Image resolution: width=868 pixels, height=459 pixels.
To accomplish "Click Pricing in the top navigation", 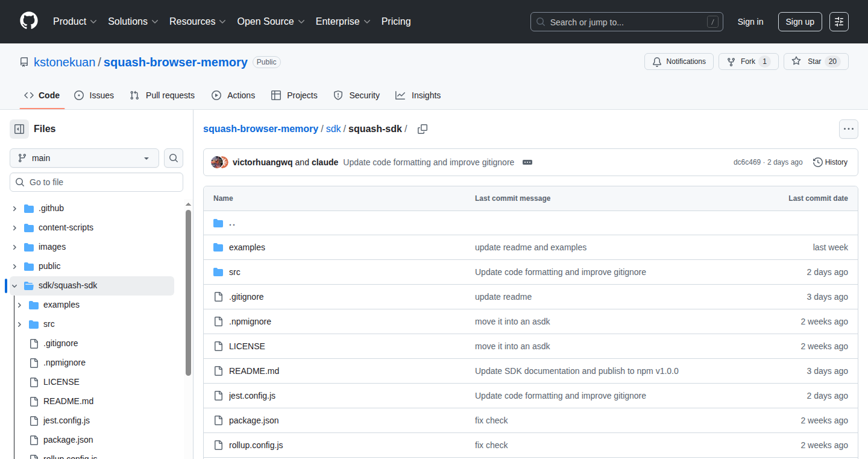I will [396, 22].
